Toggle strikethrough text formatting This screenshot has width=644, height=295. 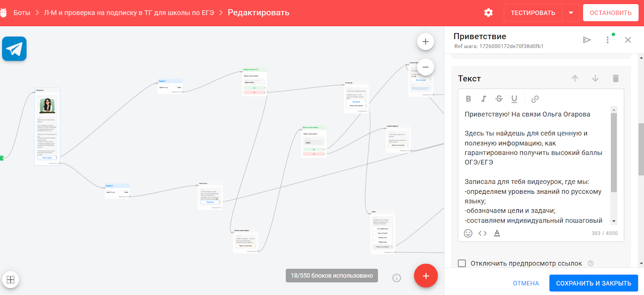pyautogui.click(x=499, y=99)
